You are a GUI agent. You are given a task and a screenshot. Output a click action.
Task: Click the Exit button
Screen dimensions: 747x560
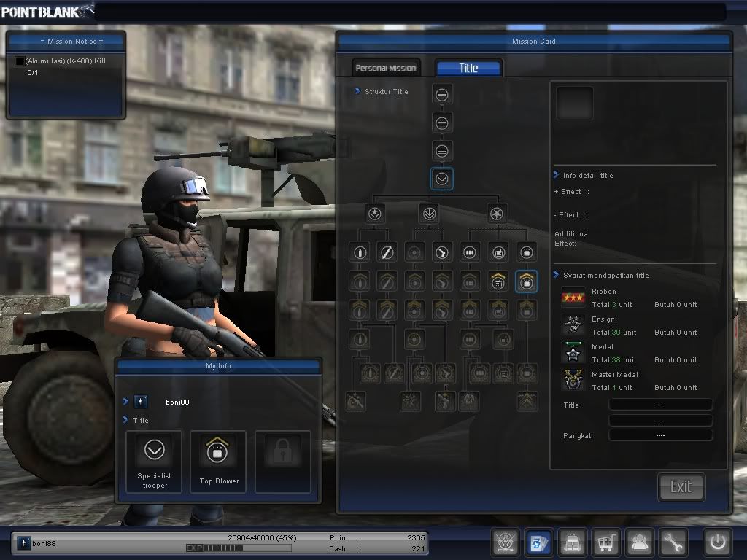[x=681, y=486]
